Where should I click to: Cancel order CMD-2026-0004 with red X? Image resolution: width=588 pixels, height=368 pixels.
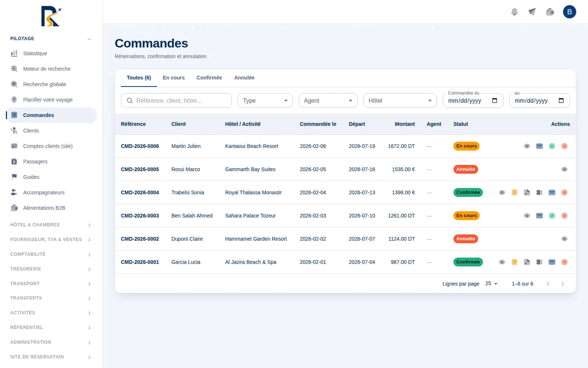pos(564,192)
